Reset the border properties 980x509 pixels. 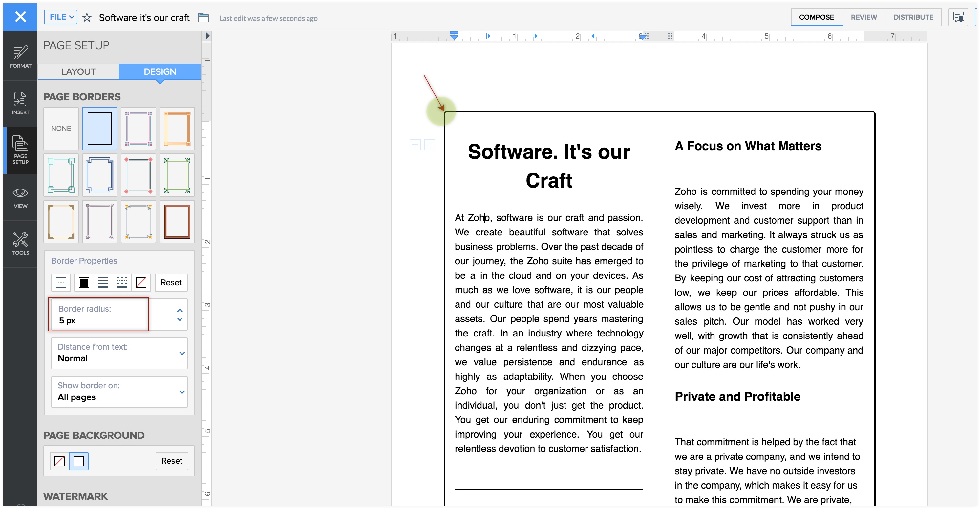[171, 282]
